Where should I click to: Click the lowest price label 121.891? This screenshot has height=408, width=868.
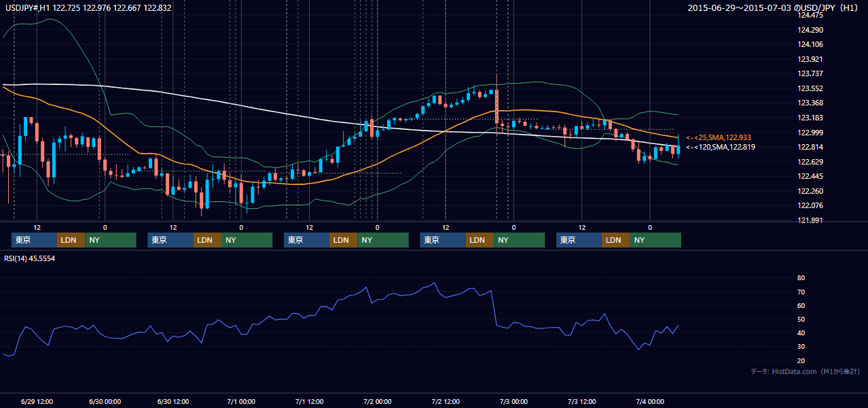click(812, 220)
